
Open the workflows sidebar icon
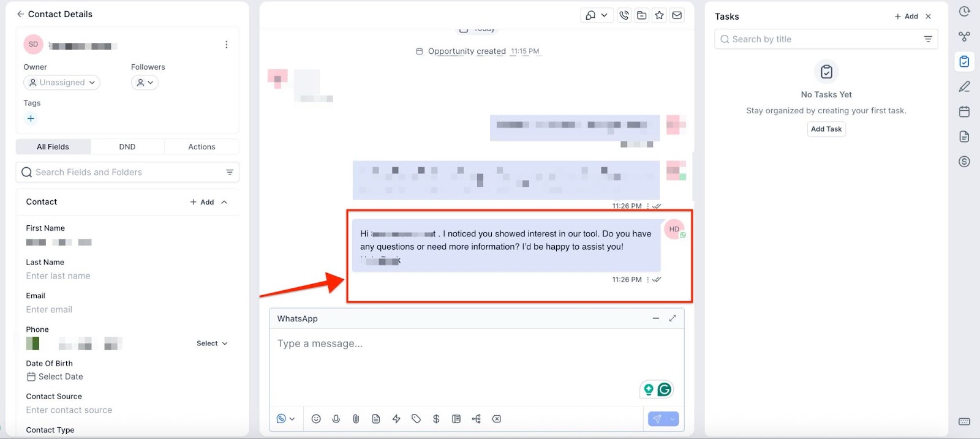964,37
